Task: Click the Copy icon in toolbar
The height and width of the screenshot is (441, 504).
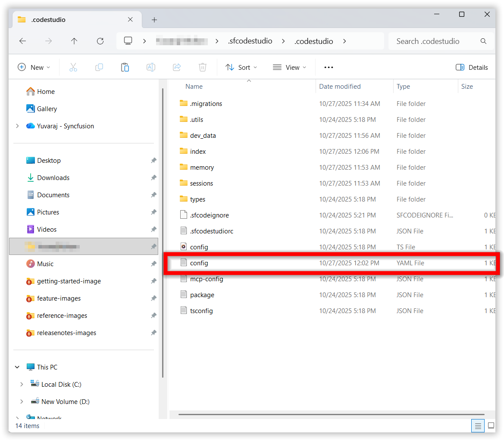Action: pyautogui.click(x=99, y=67)
